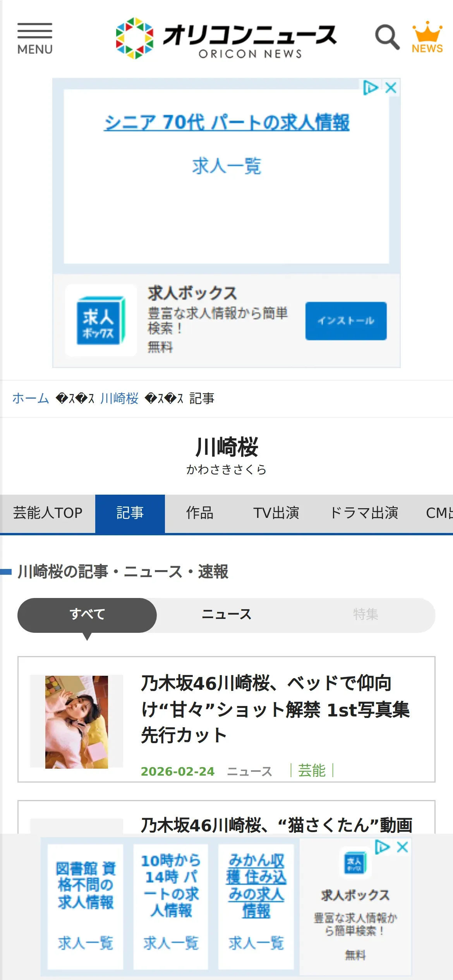Open article ベッドで仰向け“甘々”ショット解禁

[x=276, y=709]
